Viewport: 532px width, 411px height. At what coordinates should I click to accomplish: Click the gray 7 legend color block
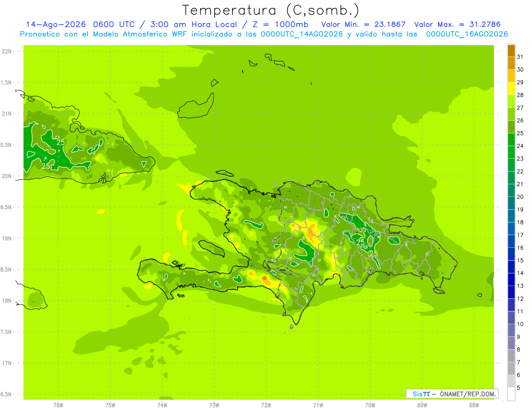tap(511, 368)
